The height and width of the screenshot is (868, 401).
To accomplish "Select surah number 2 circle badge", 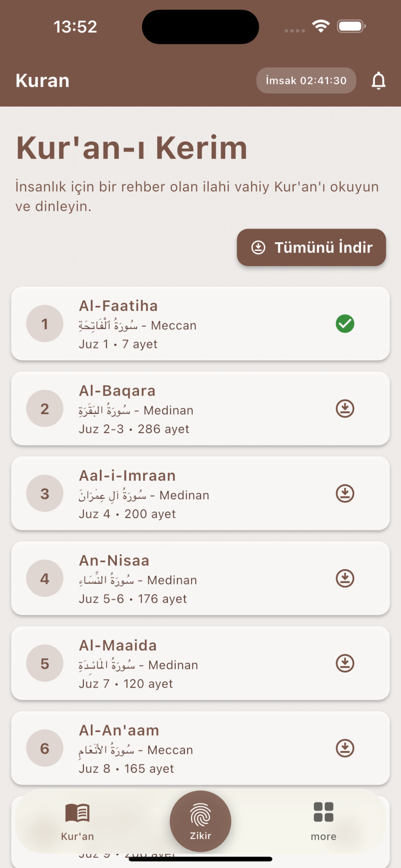I will (x=45, y=409).
